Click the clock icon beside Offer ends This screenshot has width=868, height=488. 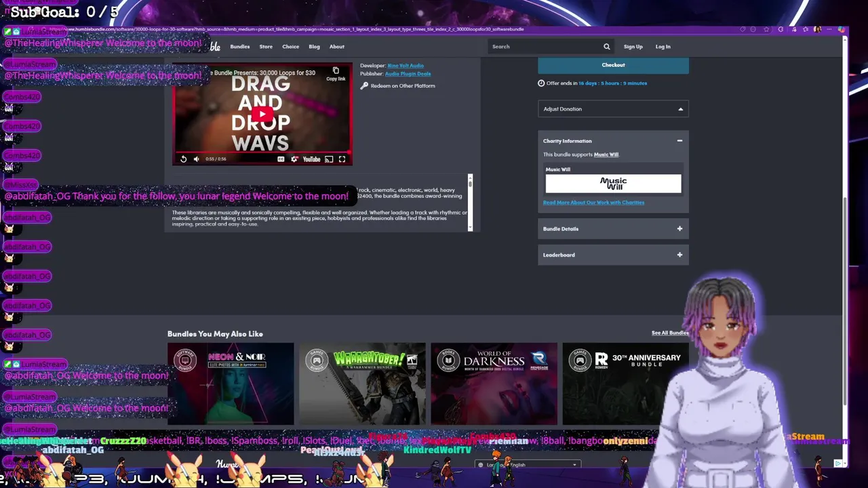(x=541, y=83)
